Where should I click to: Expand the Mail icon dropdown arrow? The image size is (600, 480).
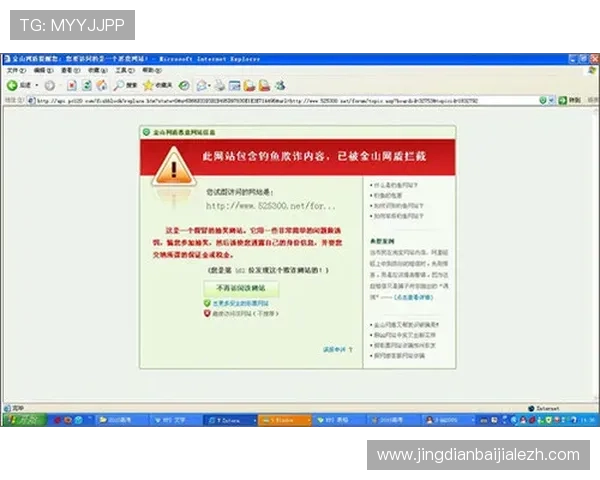point(210,85)
